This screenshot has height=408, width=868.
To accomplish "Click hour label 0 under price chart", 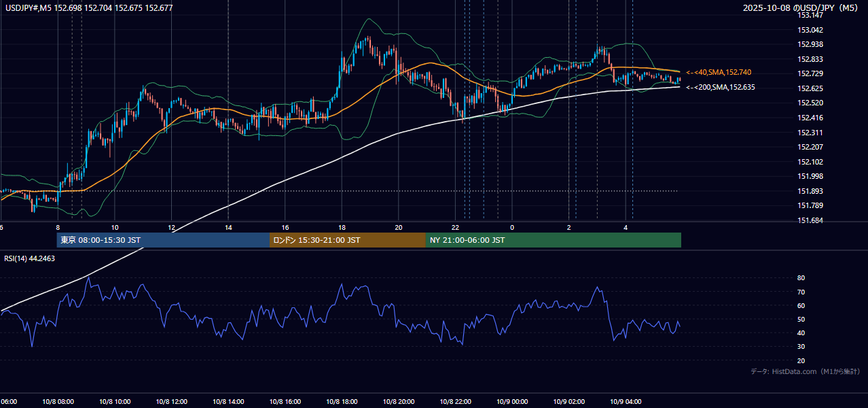I will coord(512,227).
